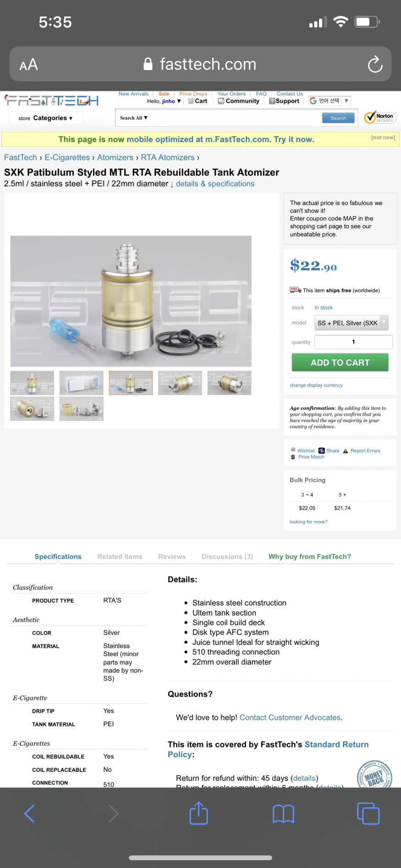Tap the AA reader text-size icon

pos(28,65)
